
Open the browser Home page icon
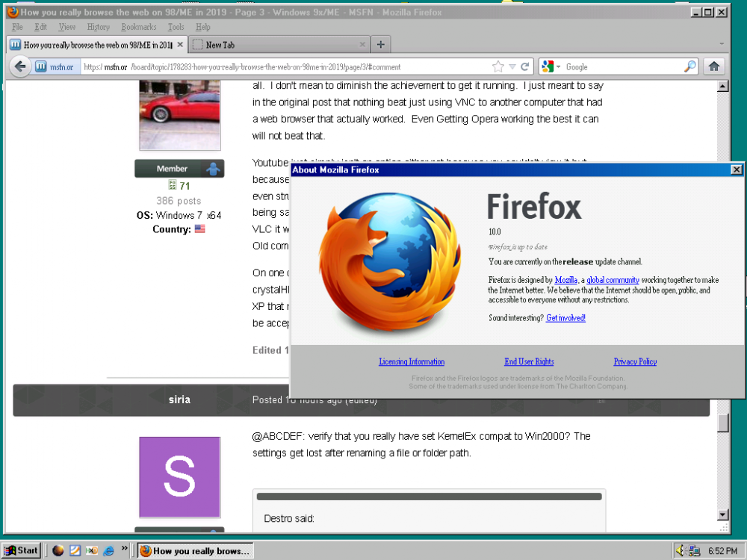pos(714,66)
